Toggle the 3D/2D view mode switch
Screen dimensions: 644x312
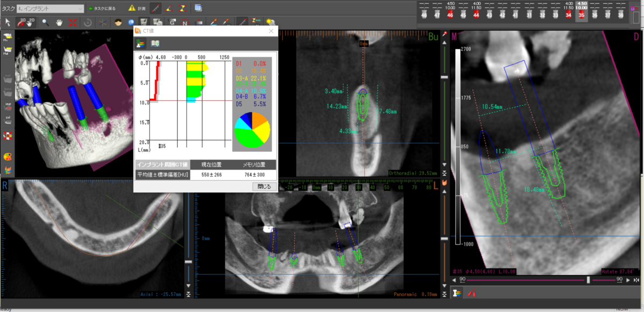click(26, 23)
